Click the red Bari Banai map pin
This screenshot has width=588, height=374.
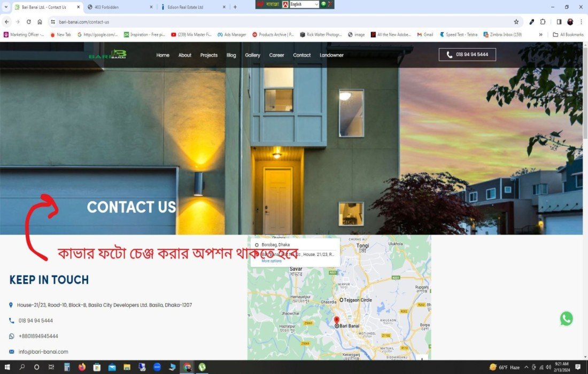pos(336,321)
